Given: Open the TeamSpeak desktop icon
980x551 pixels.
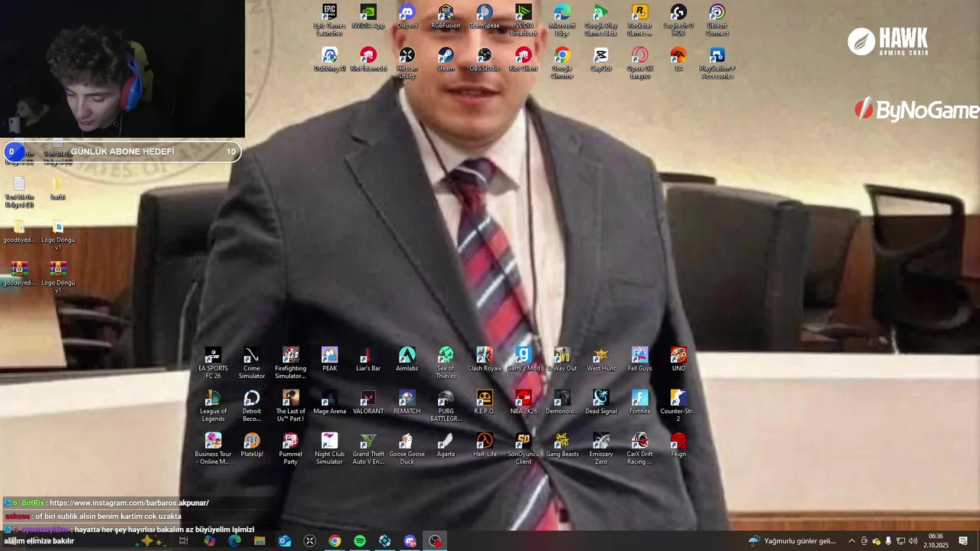Looking at the screenshot, I should pyautogui.click(x=485, y=17).
